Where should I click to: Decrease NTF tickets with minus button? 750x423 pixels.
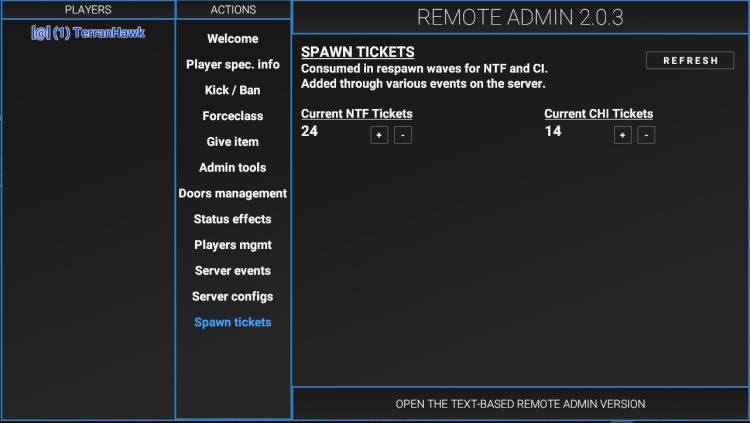(402, 135)
